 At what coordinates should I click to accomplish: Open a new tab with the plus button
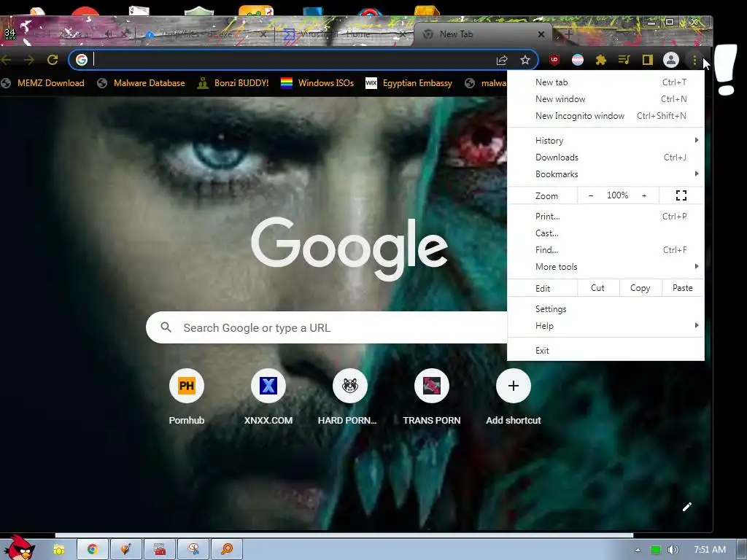click(569, 34)
